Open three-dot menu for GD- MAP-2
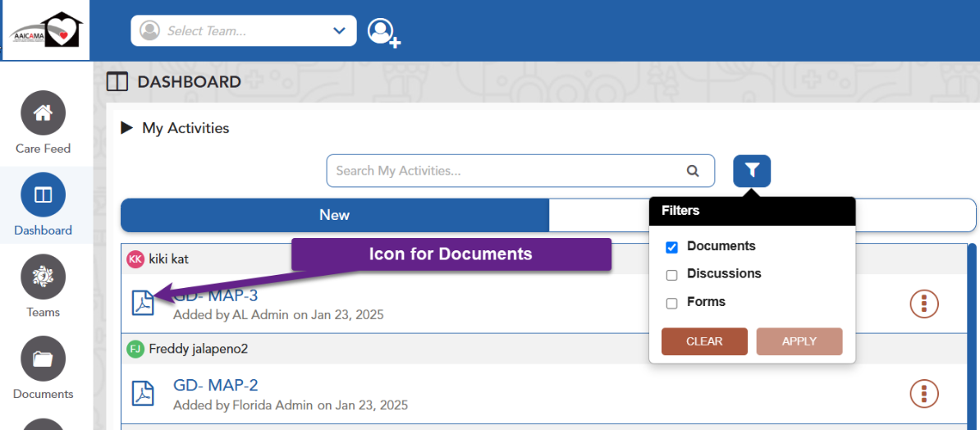 tap(924, 394)
